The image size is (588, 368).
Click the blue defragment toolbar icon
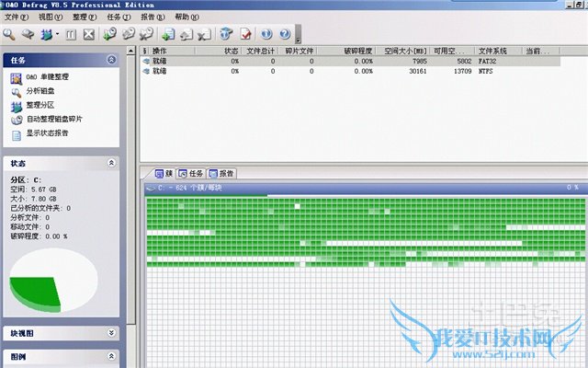click(x=47, y=35)
